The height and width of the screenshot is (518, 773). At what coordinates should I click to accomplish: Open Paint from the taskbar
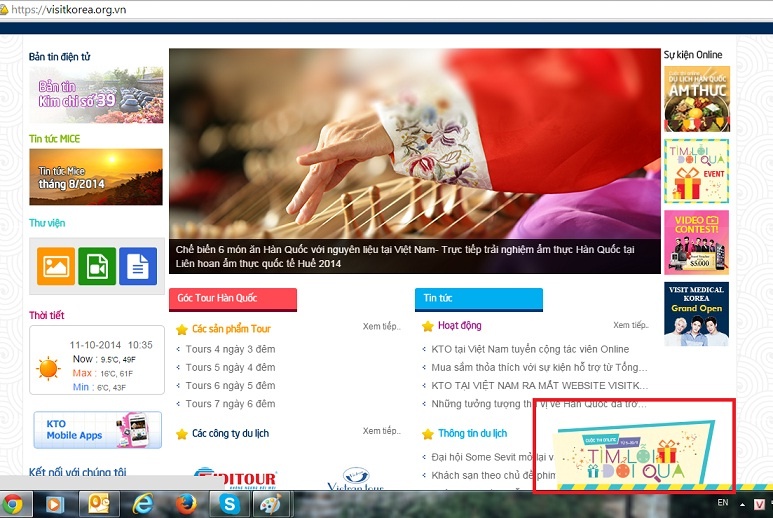click(x=272, y=504)
